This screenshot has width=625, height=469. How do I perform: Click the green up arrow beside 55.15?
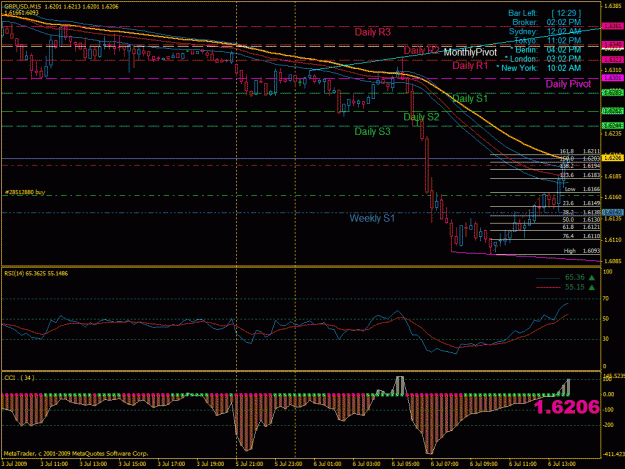[592, 287]
